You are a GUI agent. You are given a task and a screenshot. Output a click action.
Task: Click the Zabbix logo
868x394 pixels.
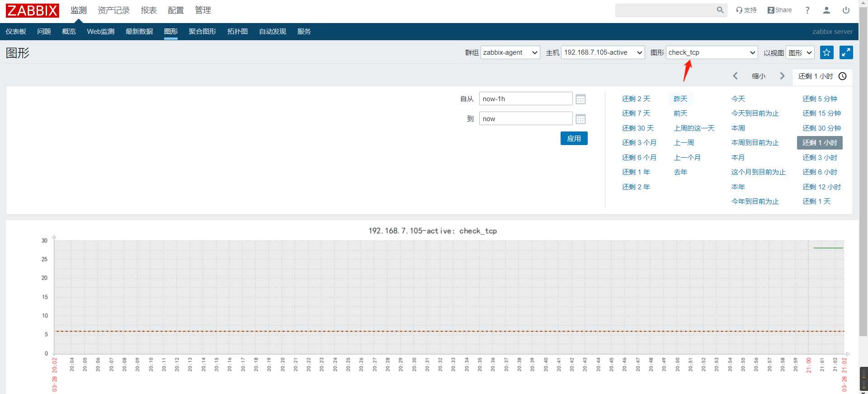point(33,10)
